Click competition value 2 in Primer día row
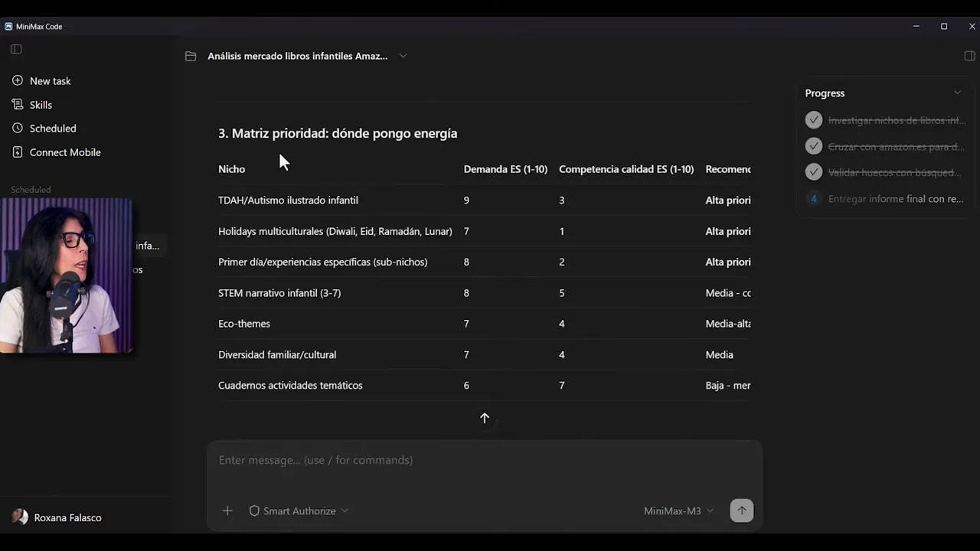980x551 pixels. pos(562,262)
